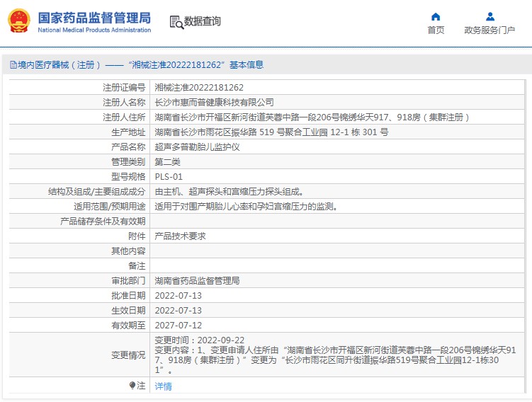Click the 变更时间：2022-09-22 line

200,340
